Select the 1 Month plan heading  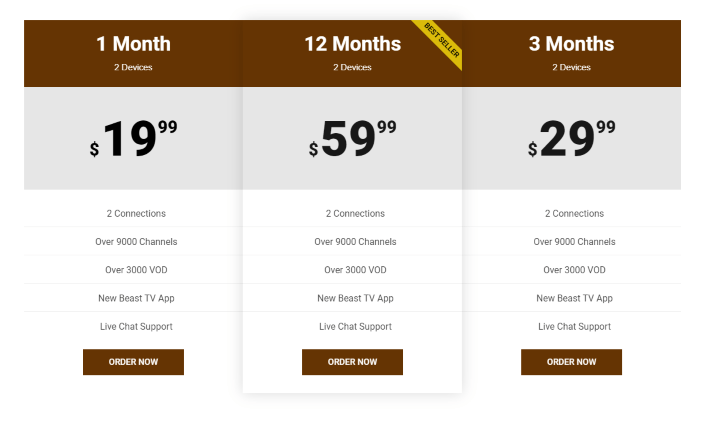(133, 44)
